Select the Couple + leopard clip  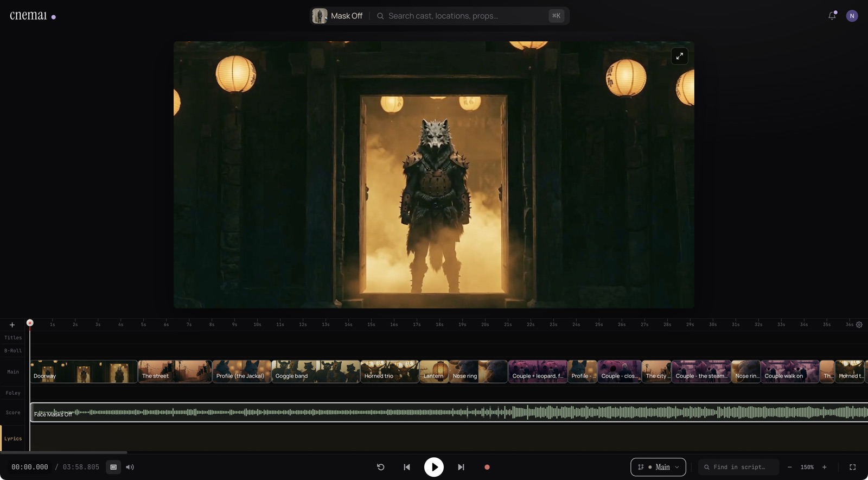(x=538, y=372)
